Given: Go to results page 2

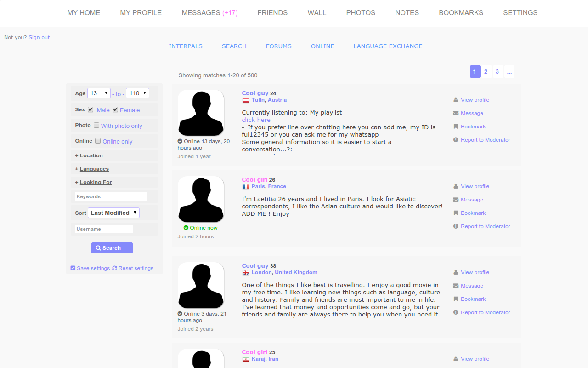Looking at the screenshot, I should [x=486, y=71].
